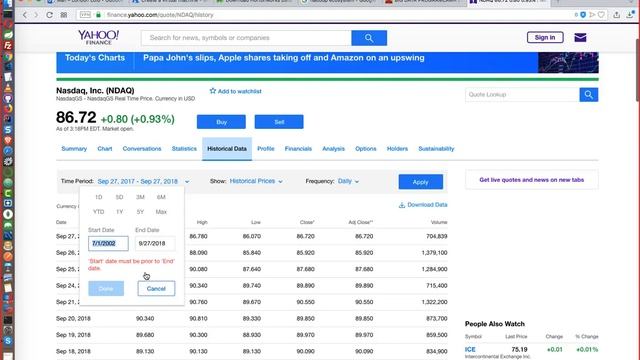The width and height of the screenshot is (640, 360).
Task: Open the Profile tab
Action: point(266,149)
